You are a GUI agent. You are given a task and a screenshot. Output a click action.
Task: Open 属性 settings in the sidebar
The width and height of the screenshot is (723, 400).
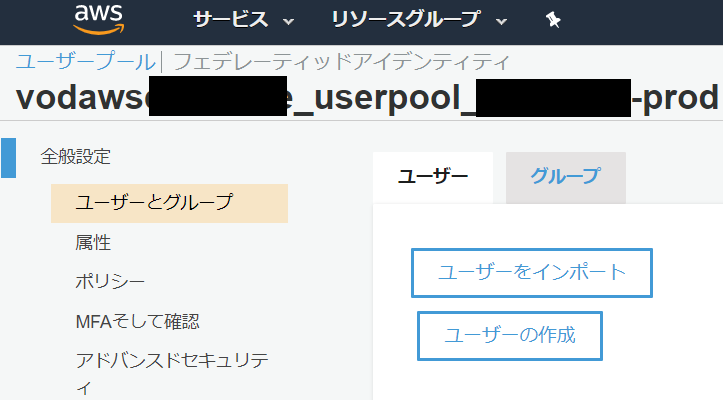93,242
